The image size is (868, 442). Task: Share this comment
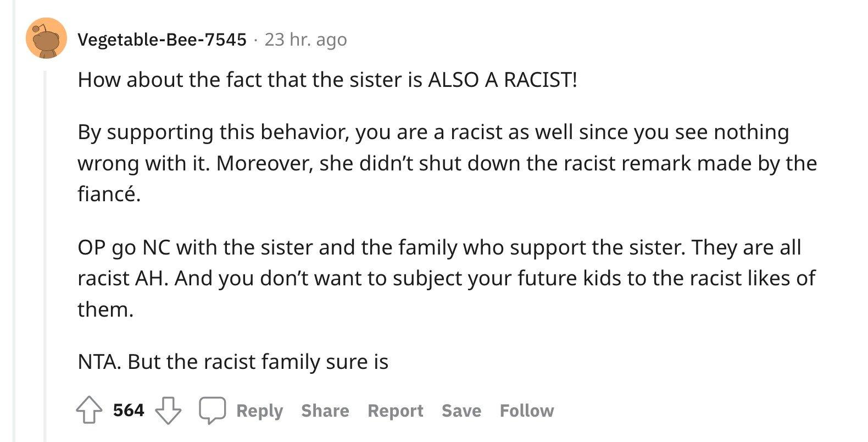click(325, 411)
